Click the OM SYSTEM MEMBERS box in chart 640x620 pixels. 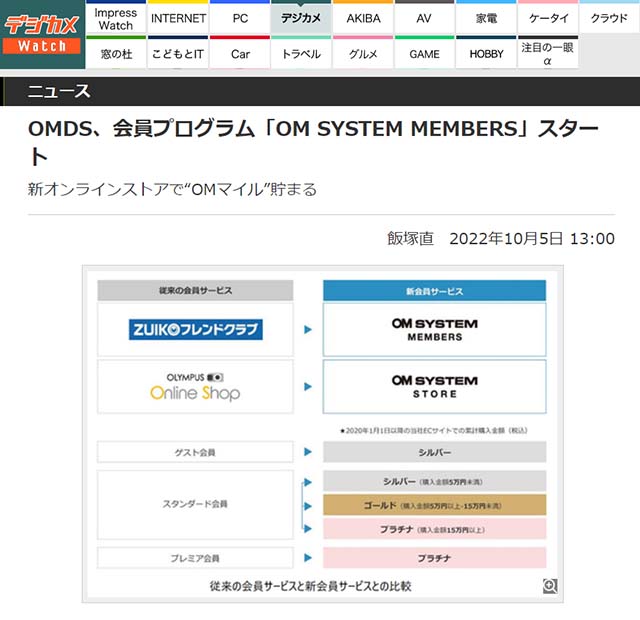point(434,329)
